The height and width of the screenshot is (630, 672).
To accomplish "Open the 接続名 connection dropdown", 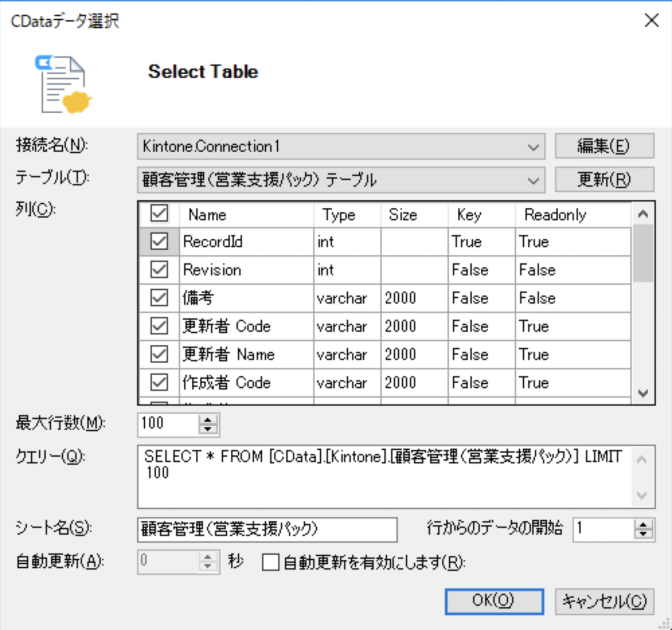I will coord(534,145).
